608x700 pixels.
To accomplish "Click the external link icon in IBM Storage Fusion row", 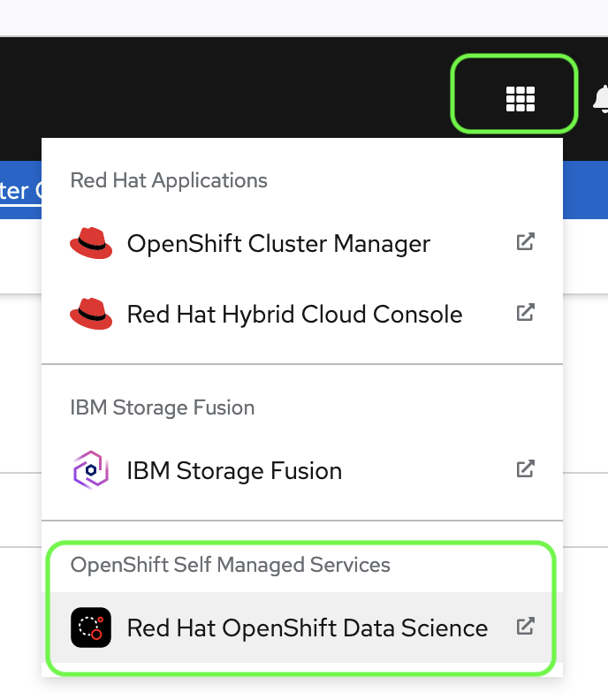I will [x=525, y=469].
